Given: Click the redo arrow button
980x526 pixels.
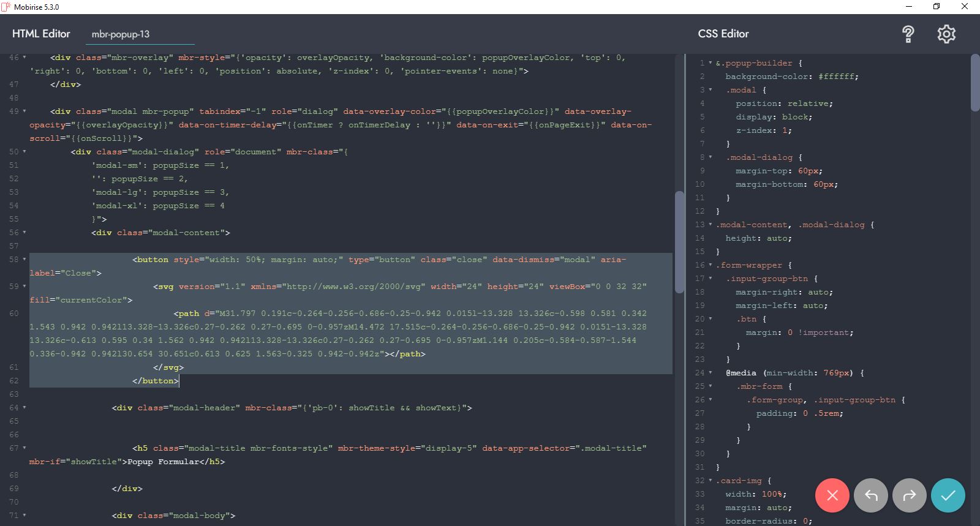Looking at the screenshot, I should point(910,495).
